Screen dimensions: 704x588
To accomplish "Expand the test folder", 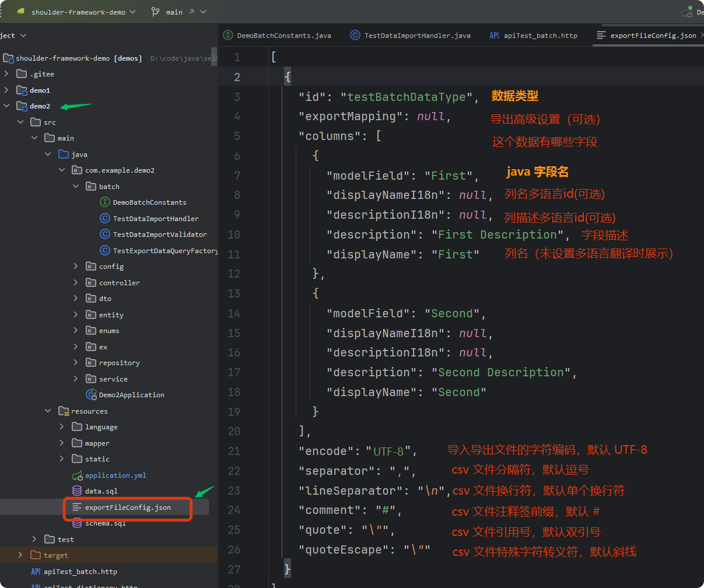I will (34, 540).
